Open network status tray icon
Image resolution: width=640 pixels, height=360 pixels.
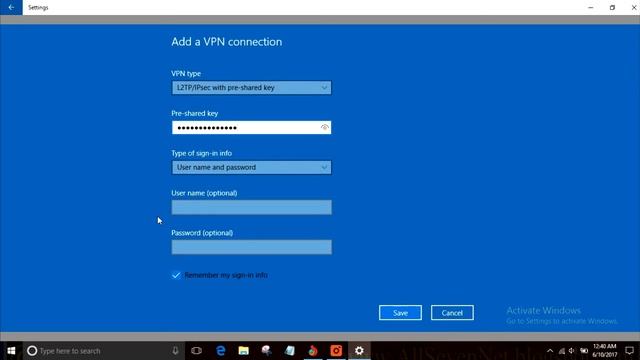tap(562, 351)
